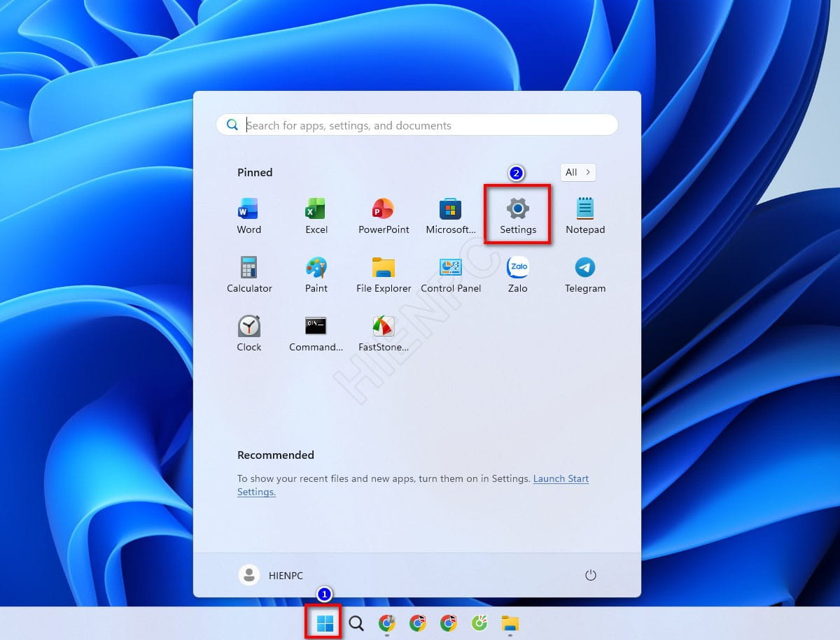Screen dimensions: 840x640
Task: Launch Excel from the Start menu
Action: pos(316,216)
